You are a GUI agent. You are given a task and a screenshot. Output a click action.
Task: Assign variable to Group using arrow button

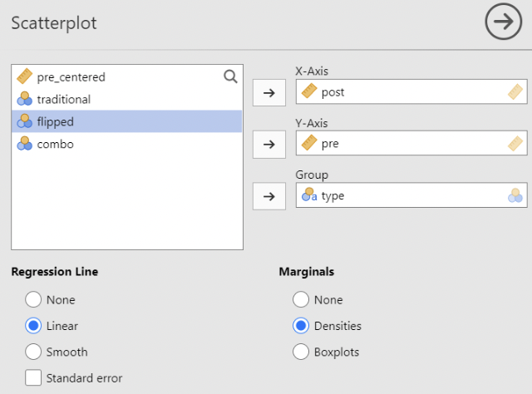tap(268, 196)
